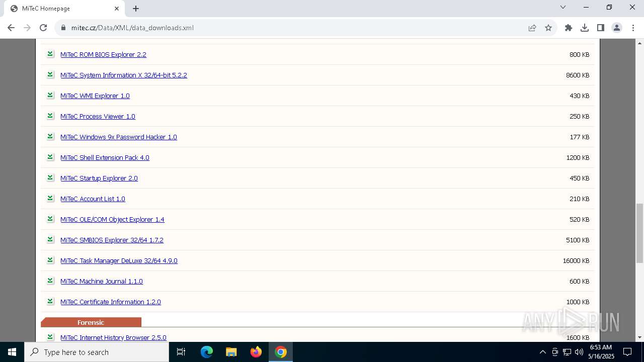
Task: Click download icon beside Internet History Browser
Action: pyautogui.click(x=50, y=337)
